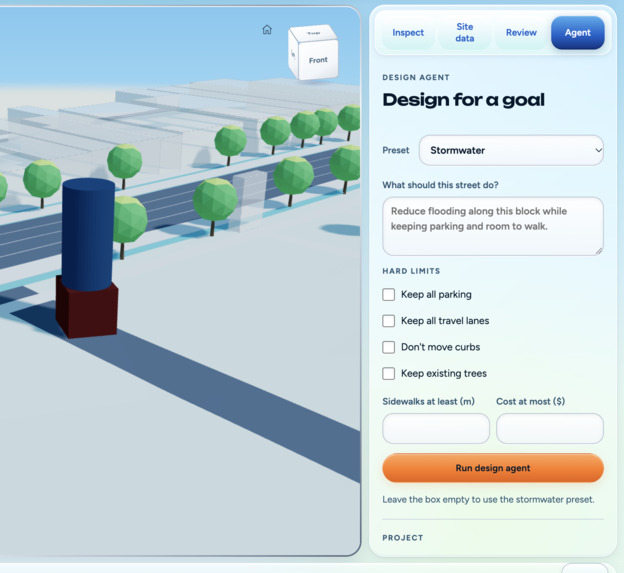Select the Front face of view cube
The width and height of the screenshot is (624, 573).
pyautogui.click(x=318, y=60)
